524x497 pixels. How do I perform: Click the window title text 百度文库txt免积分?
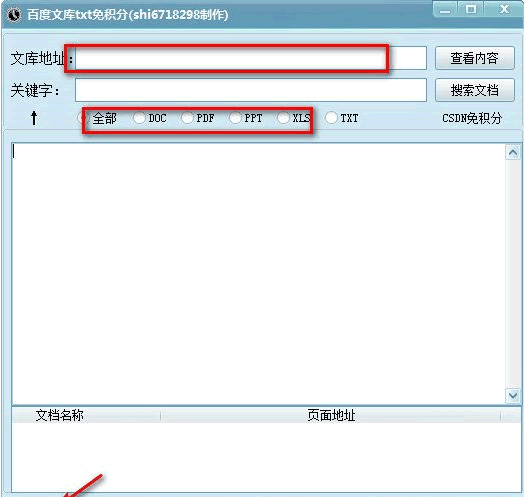click(127, 15)
